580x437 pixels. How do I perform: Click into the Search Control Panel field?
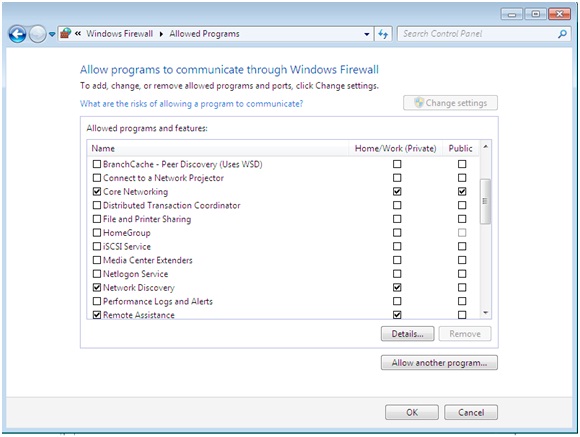[477, 34]
